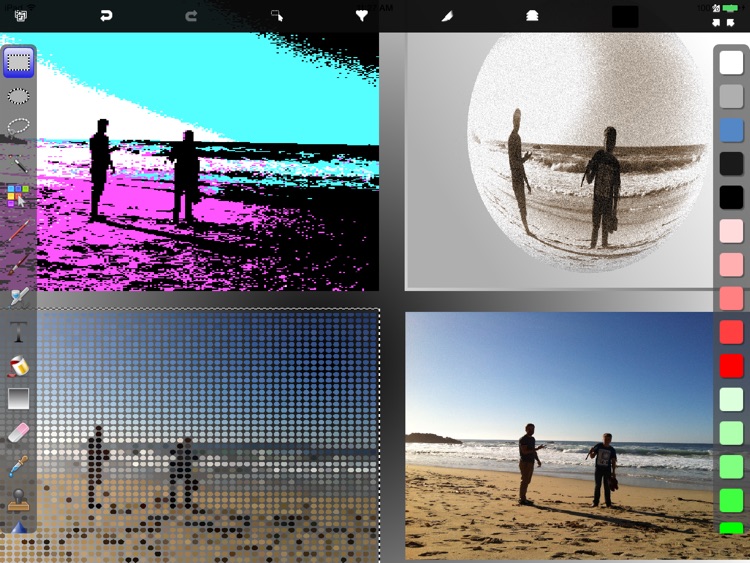Image resolution: width=750 pixels, height=563 pixels.
Task: Tap the cyan-magenta posterized beach image
Action: [208, 162]
